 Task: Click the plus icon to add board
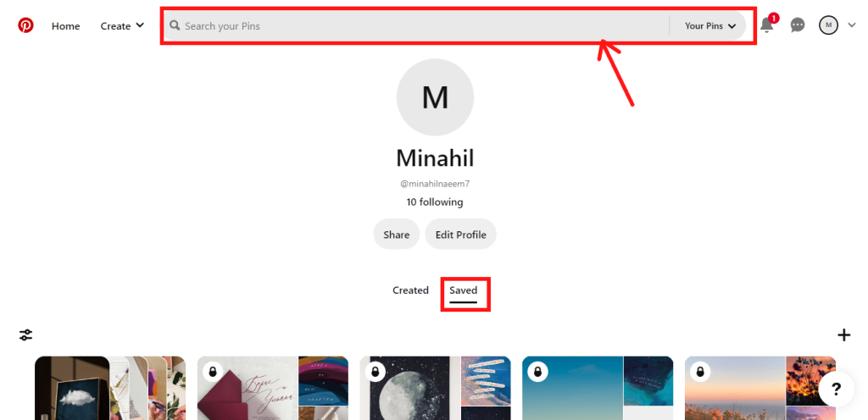(843, 335)
